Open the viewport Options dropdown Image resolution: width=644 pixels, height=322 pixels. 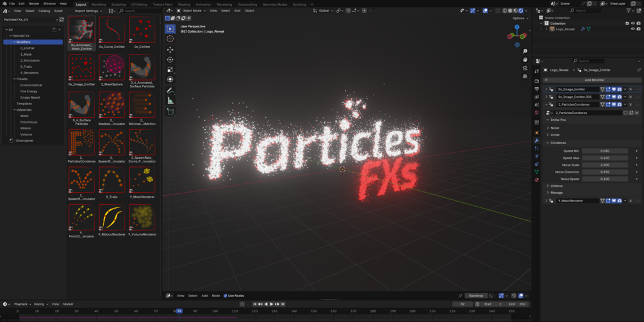tap(520, 18)
